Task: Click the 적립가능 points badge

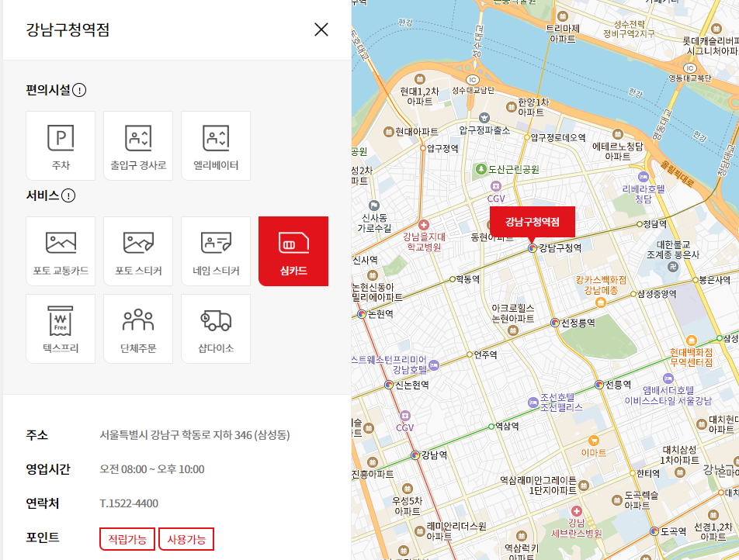Action: (x=127, y=539)
